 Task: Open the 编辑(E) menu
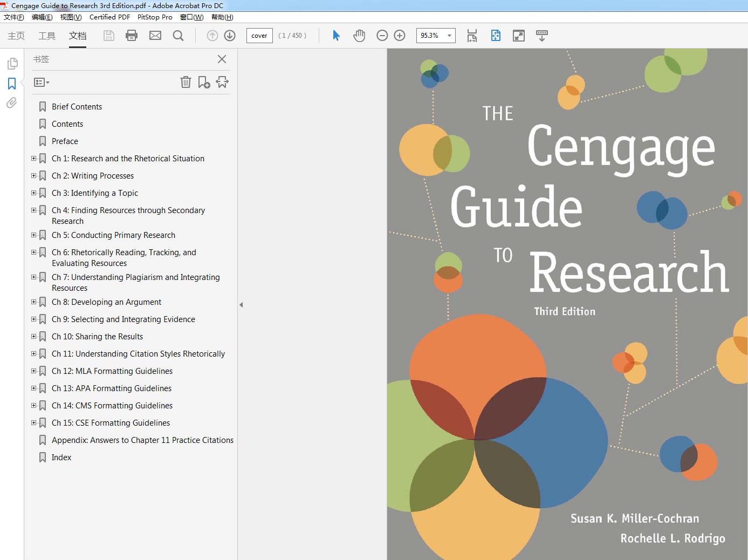click(42, 17)
